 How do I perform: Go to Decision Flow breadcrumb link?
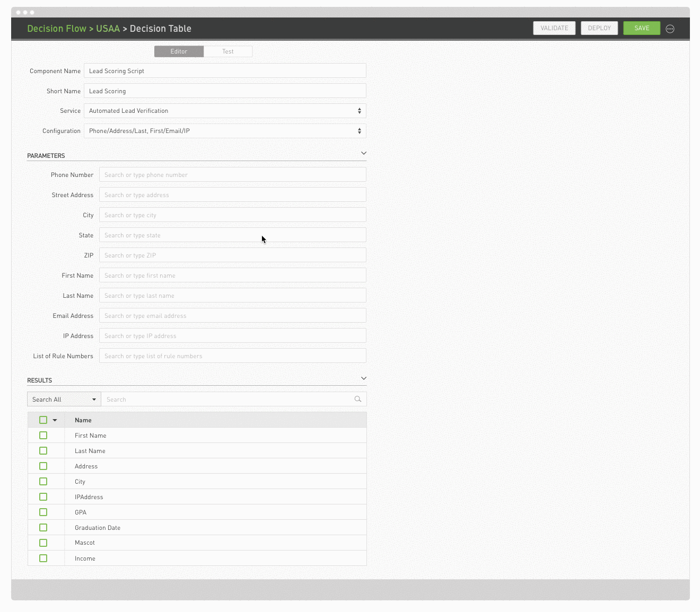57,29
